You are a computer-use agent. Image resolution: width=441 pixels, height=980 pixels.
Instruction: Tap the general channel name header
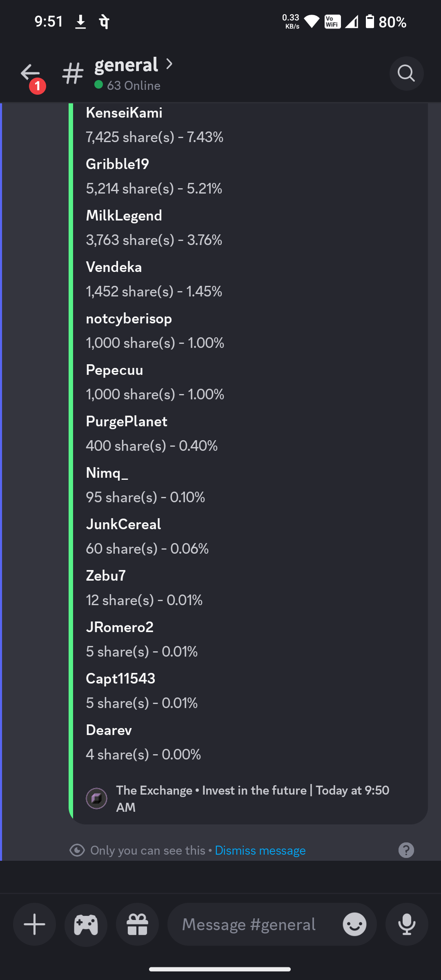pyautogui.click(x=126, y=65)
